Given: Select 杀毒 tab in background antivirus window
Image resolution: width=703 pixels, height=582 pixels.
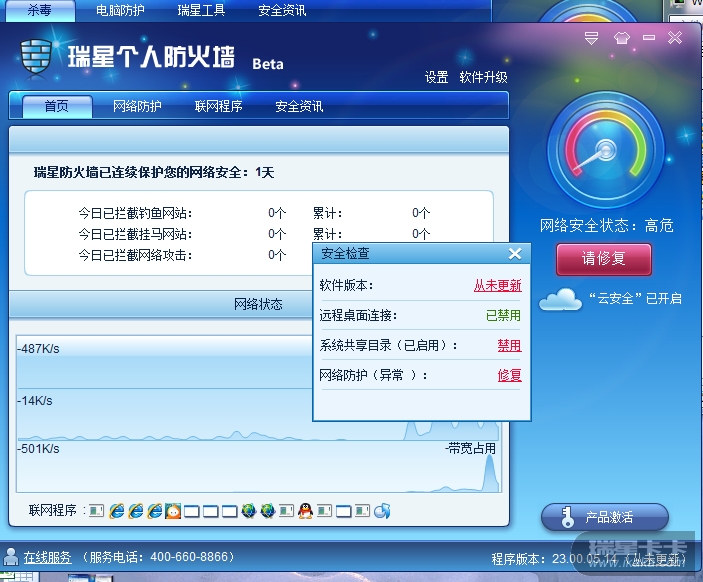Looking at the screenshot, I should click(40, 10).
